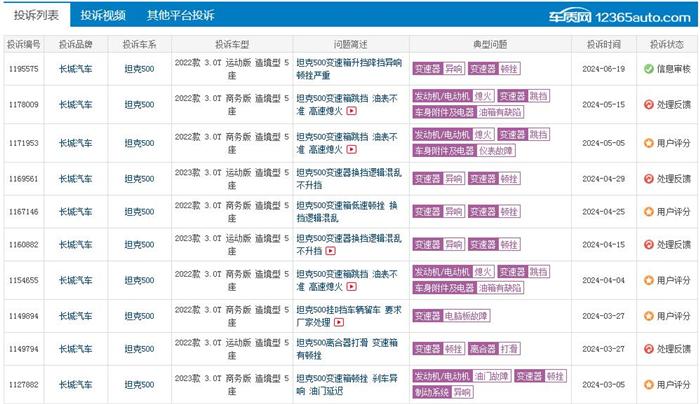Open 坦克500 series link in row 1149794

click(139, 349)
